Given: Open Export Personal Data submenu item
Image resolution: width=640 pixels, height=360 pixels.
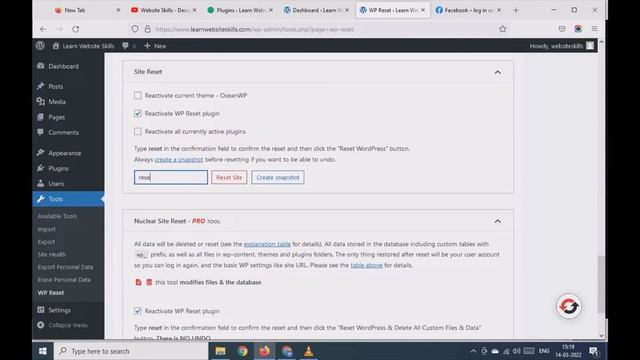Looking at the screenshot, I should click(65, 267).
